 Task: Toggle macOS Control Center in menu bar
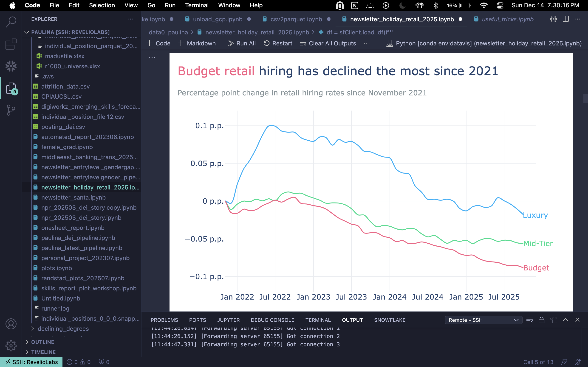(x=500, y=5)
